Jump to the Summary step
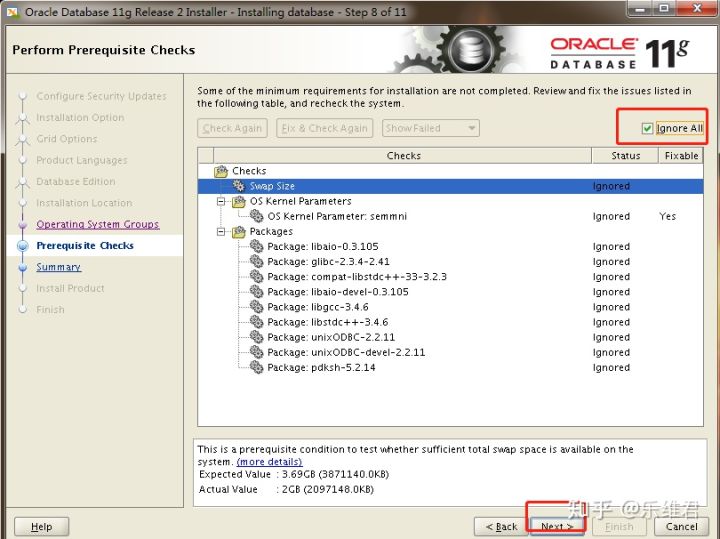The image size is (720, 539). coord(58,267)
